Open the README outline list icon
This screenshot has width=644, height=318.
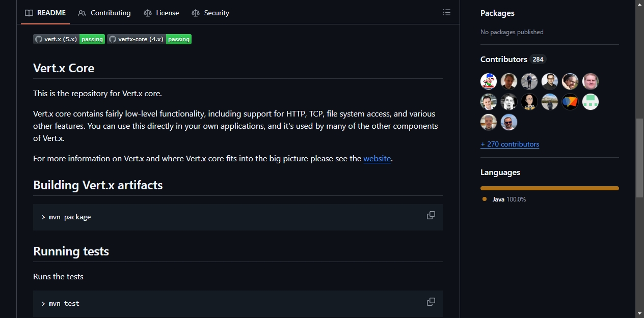(447, 13)
